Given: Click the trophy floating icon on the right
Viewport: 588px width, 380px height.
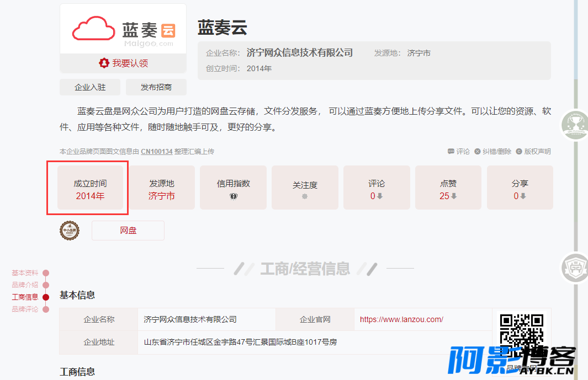Looking at the screenshot, I should point(575,125).
